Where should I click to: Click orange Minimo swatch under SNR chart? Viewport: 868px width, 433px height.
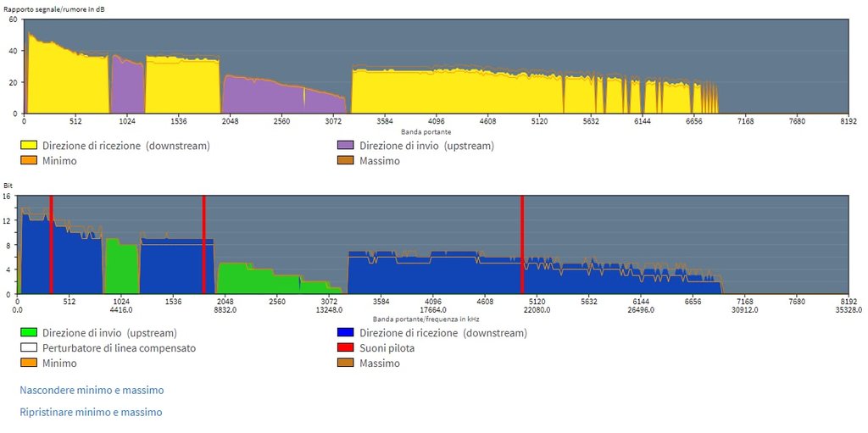[28, 160]
